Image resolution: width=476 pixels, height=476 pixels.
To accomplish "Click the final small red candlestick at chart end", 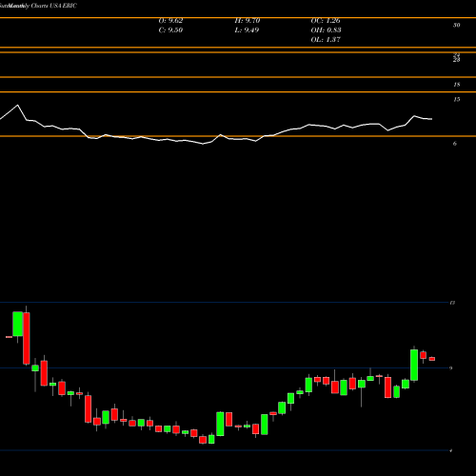I will (x=432, y=359).
